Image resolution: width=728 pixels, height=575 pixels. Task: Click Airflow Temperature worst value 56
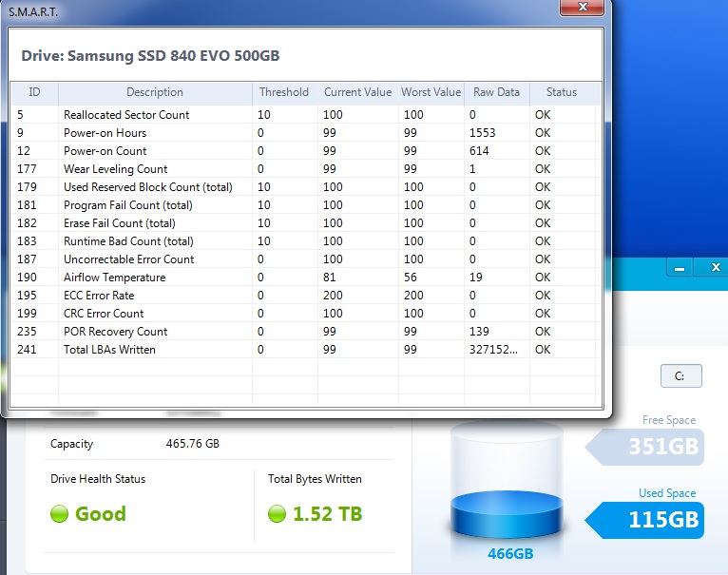[410, 278]
